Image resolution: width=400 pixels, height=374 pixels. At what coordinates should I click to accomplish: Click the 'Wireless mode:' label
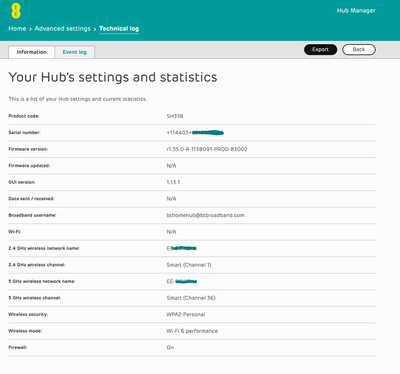tap(25, 331)
